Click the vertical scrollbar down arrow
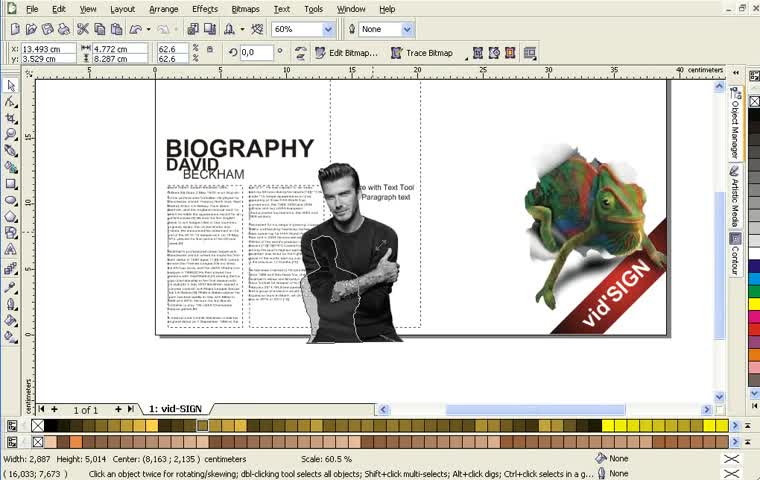The width and height of the screenshot is (760, 480). [719, 396]
